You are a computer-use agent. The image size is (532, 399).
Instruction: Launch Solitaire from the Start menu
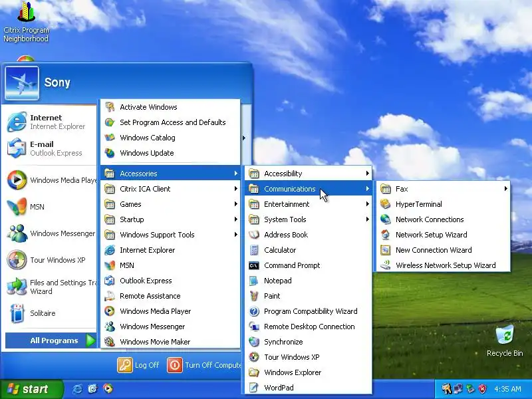49,313
